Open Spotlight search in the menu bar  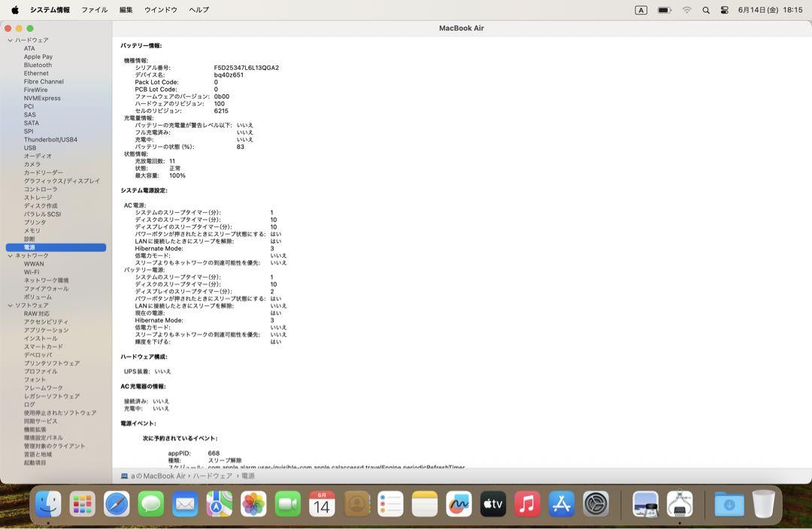(706, 10)
